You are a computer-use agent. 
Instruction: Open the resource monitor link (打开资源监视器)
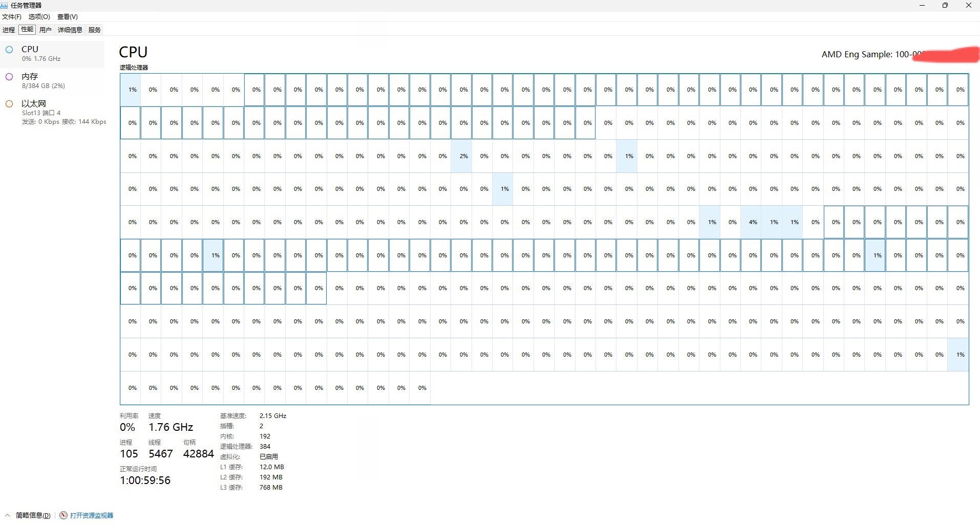pos(92,515)
